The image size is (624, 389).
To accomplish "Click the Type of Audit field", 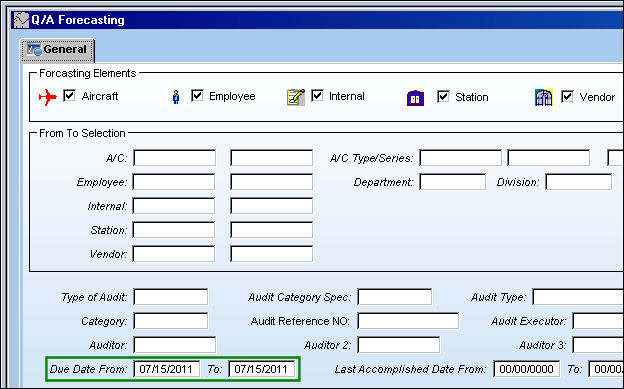I will click(171, 297).
